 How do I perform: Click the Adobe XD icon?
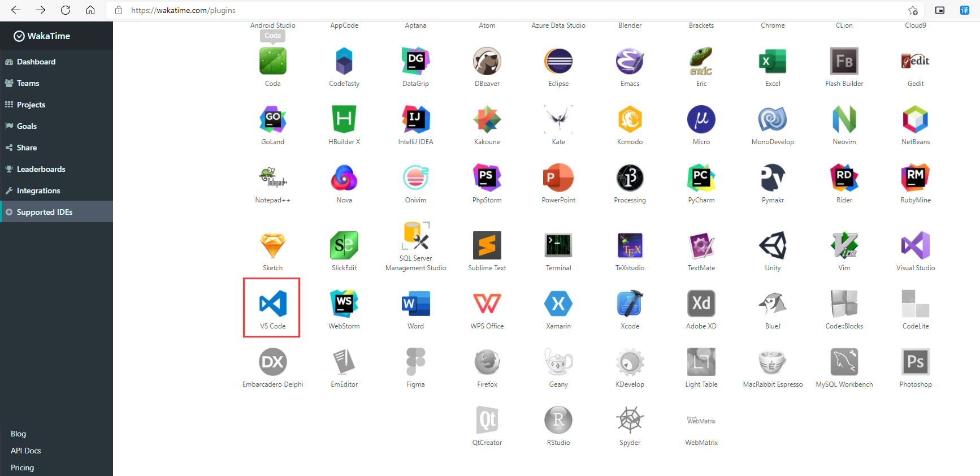click(701, 304)
